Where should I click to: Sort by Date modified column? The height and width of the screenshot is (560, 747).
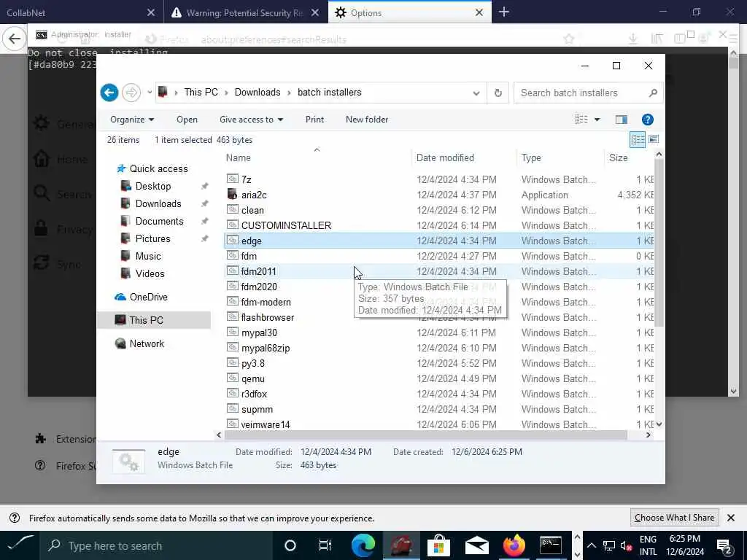tap(463, 157)
